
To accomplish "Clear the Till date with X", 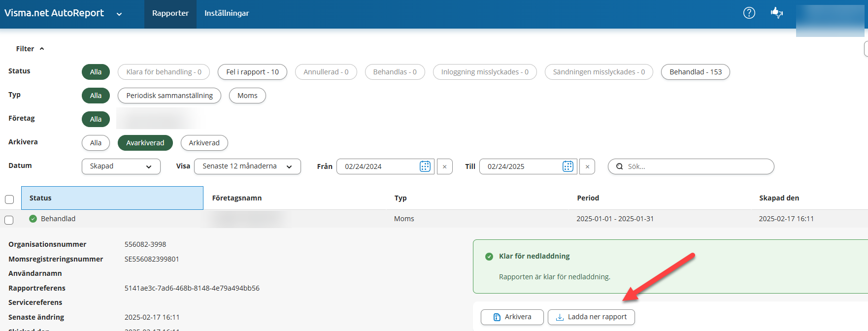I will click(x=587, y=166).
